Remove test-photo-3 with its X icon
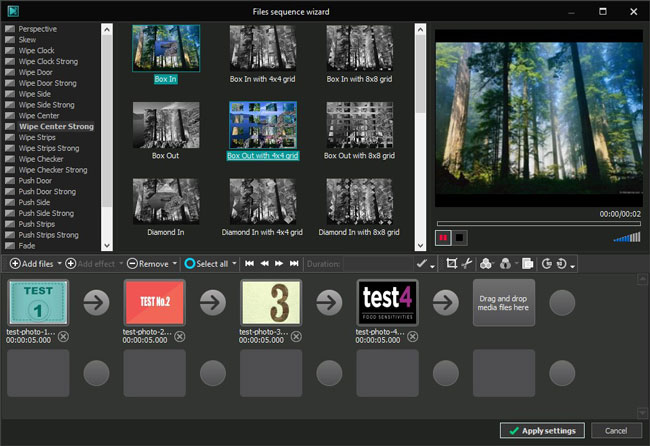 click(x=296, y=337)
